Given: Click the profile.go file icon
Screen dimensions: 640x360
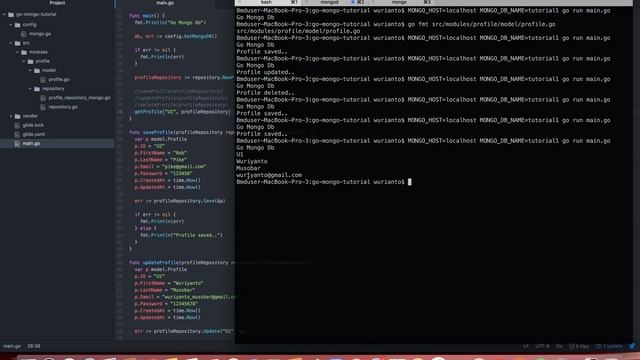Looking at the screenshot, I should (x=43, y=80).
